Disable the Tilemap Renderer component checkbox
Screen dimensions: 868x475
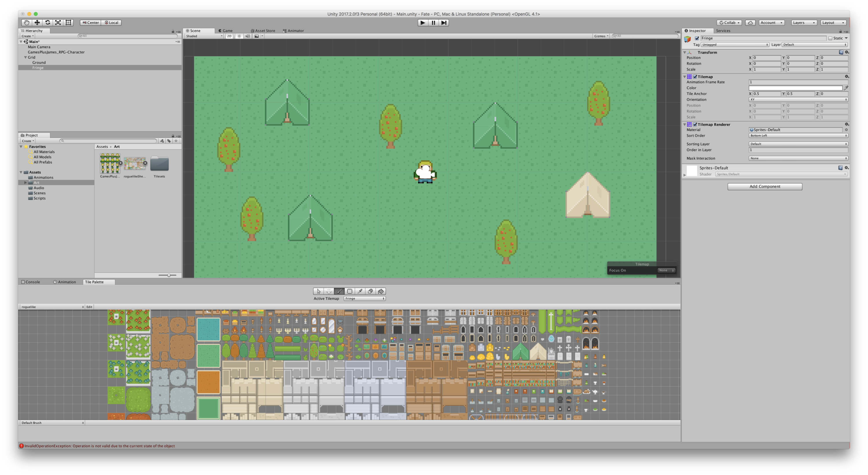click(x=695, y=124)
